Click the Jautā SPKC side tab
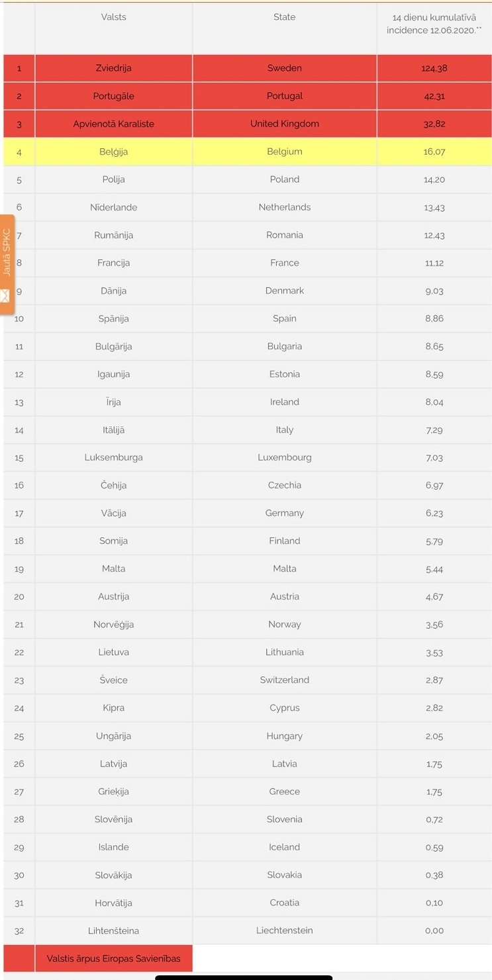 point(7,264)
